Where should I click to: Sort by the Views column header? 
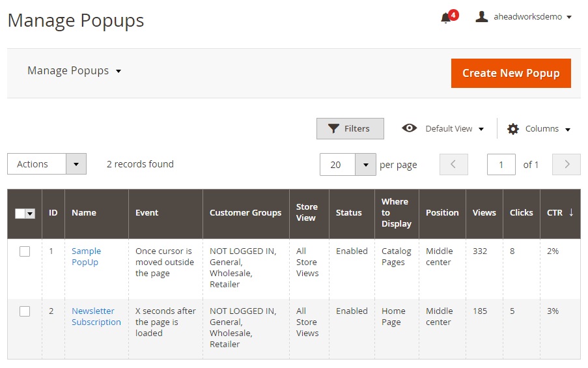[484, 213]
